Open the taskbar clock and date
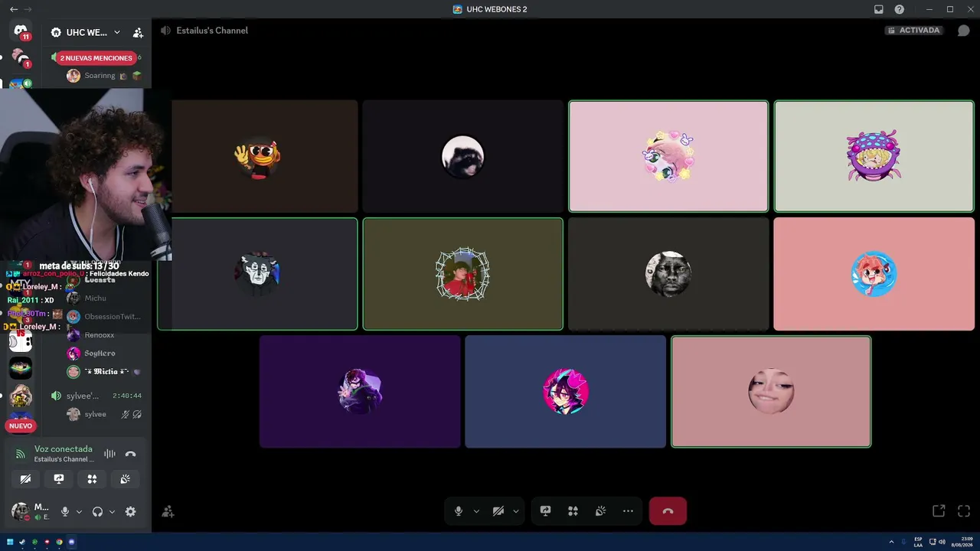The width and height of the screenshot is (980, 551). tap(962, 542)
